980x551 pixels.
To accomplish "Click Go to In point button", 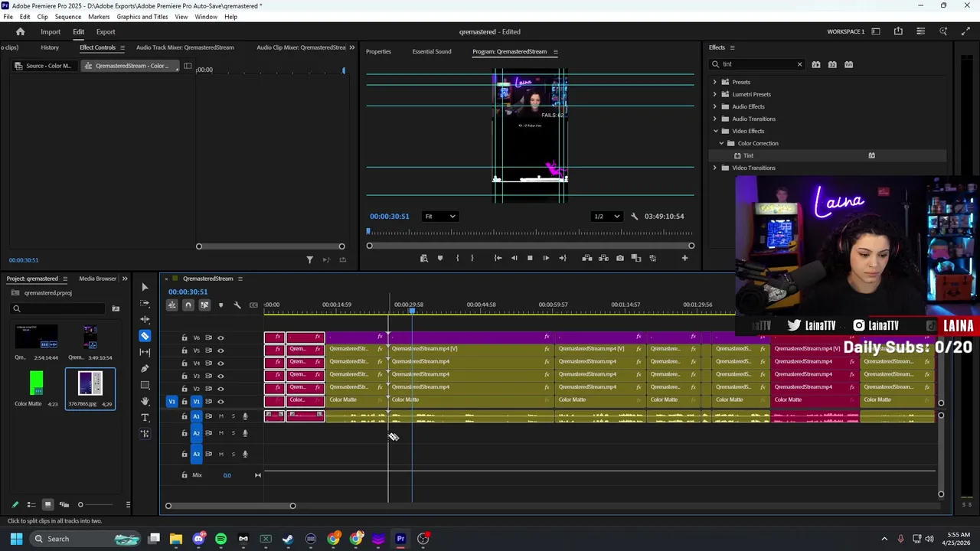I will click(x=498, y=258).
